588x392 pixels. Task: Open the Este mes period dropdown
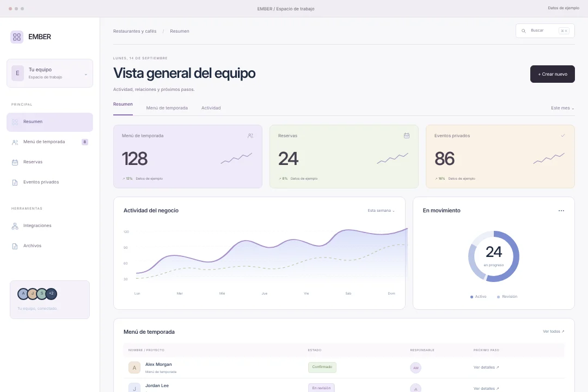click(x=562, y=108)
